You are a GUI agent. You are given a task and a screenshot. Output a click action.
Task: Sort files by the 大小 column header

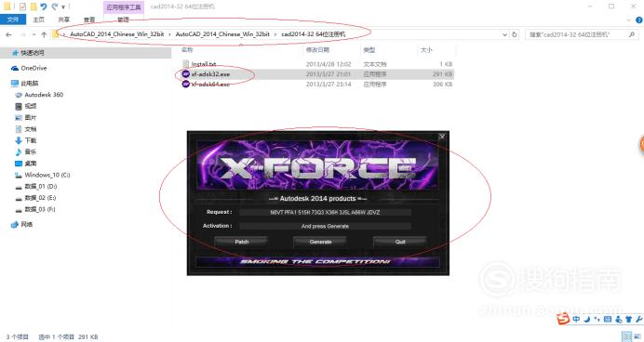click(426, 50)
